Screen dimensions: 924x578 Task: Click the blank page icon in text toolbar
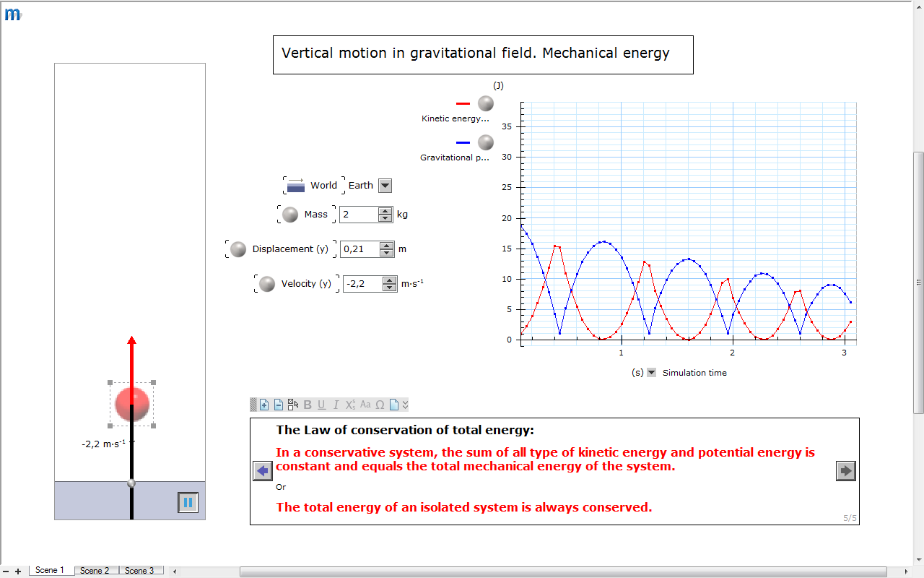click(x=393, y=405)
